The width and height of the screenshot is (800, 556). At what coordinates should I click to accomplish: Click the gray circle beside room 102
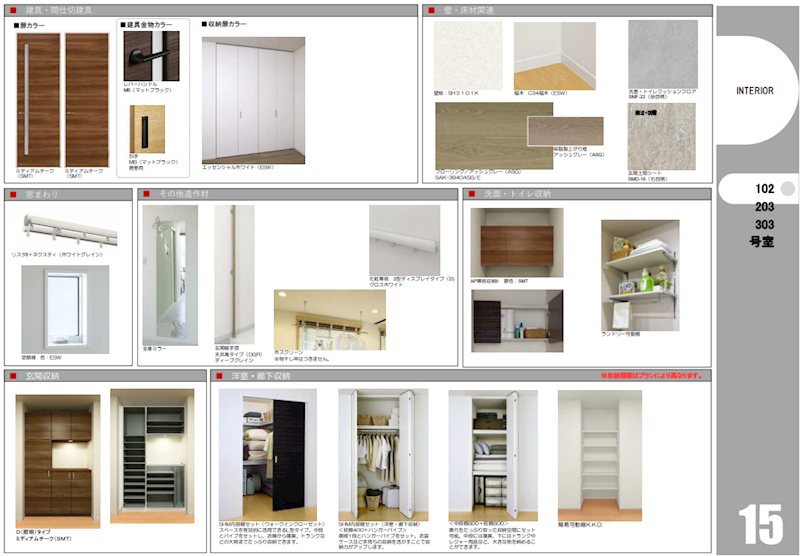(787, 188)
